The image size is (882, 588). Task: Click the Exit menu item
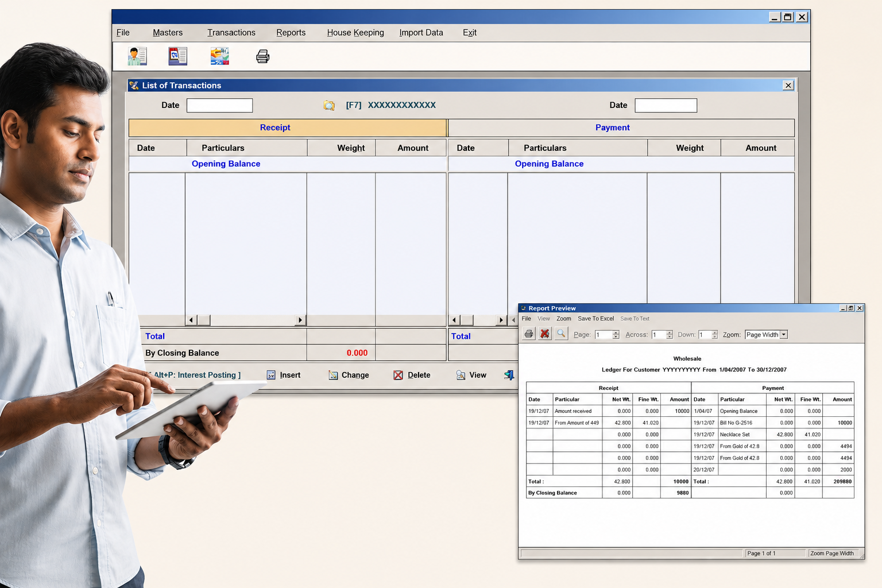[x=470, y=33]
